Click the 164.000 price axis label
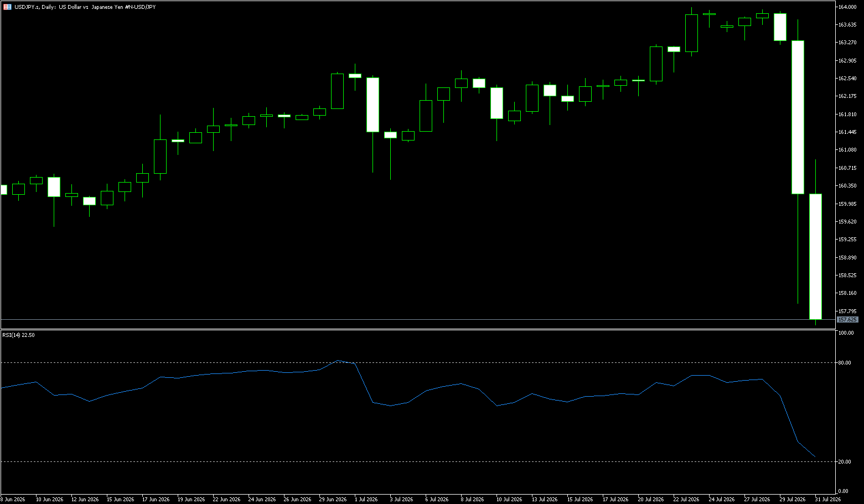This screenshot has height=504, width=864. pos(848,7)
